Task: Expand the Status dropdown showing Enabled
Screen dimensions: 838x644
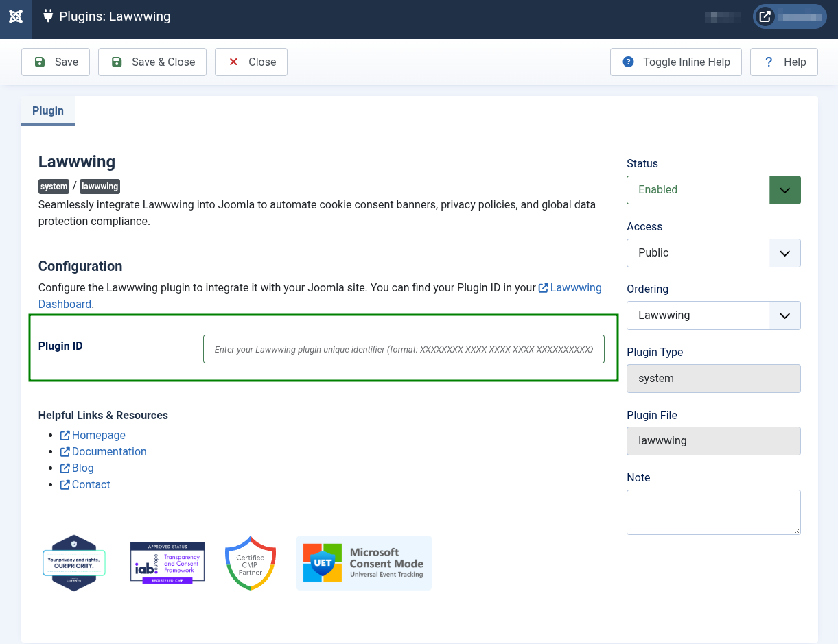Action: click(713, 190)
